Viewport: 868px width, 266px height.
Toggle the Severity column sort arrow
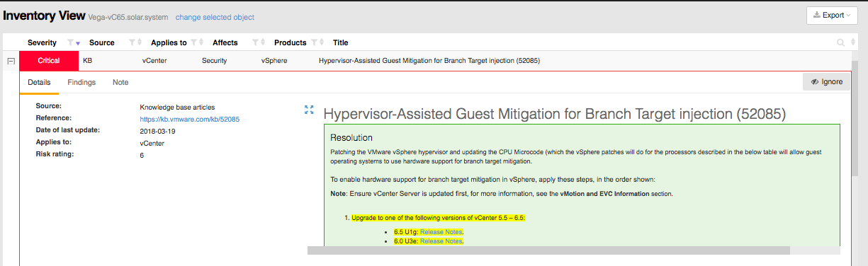78,44
